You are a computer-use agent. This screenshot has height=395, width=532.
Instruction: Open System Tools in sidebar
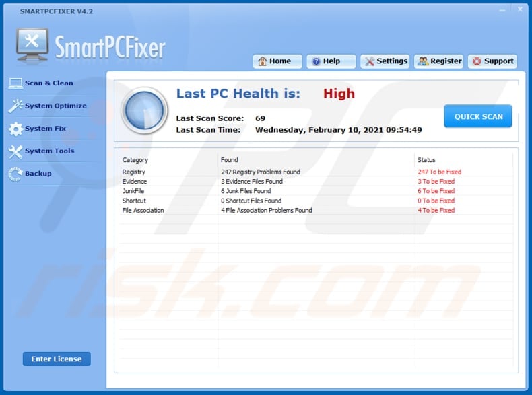click(x=50, y=151)
